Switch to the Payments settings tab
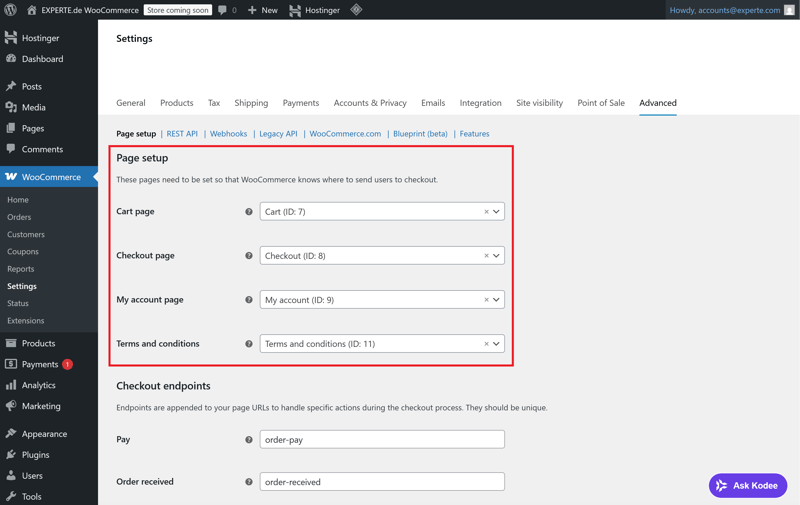Image resolution: width=800 pixels, height=505 pixels. tap(300, 103)
